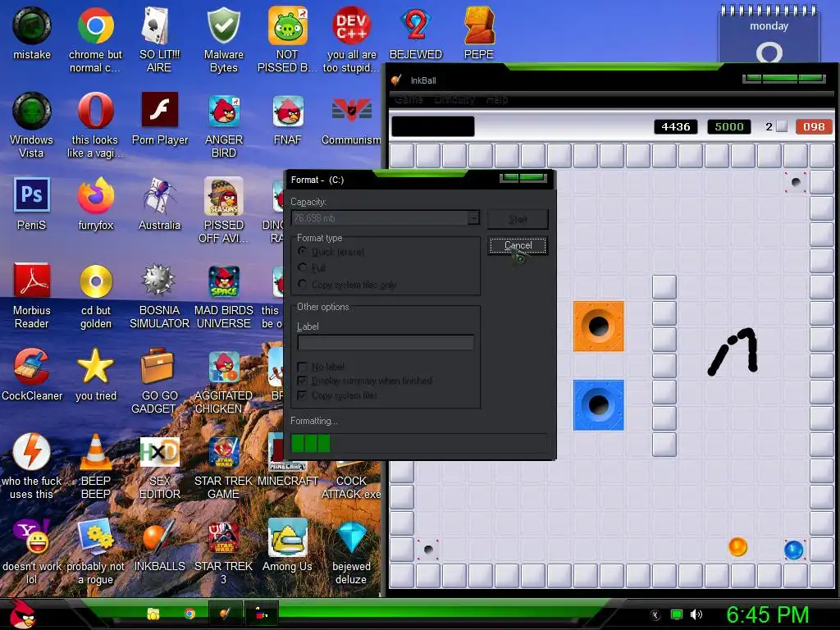Open the Game menu in InkBall

[409, 99]
